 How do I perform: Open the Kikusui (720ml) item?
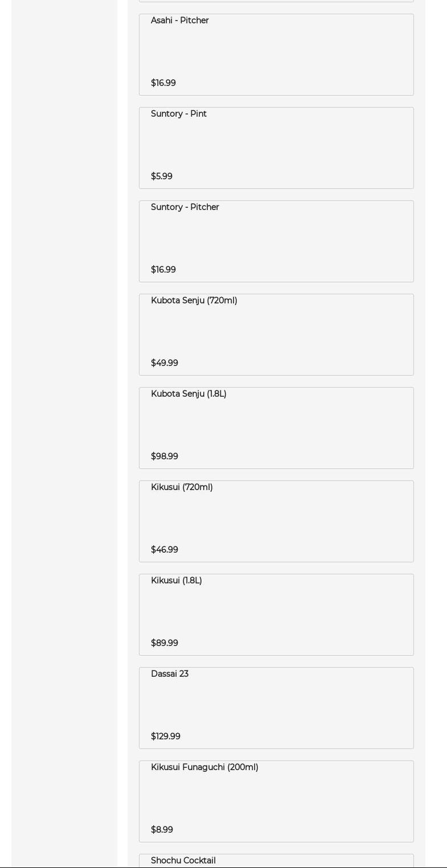(x=276, y=521)
